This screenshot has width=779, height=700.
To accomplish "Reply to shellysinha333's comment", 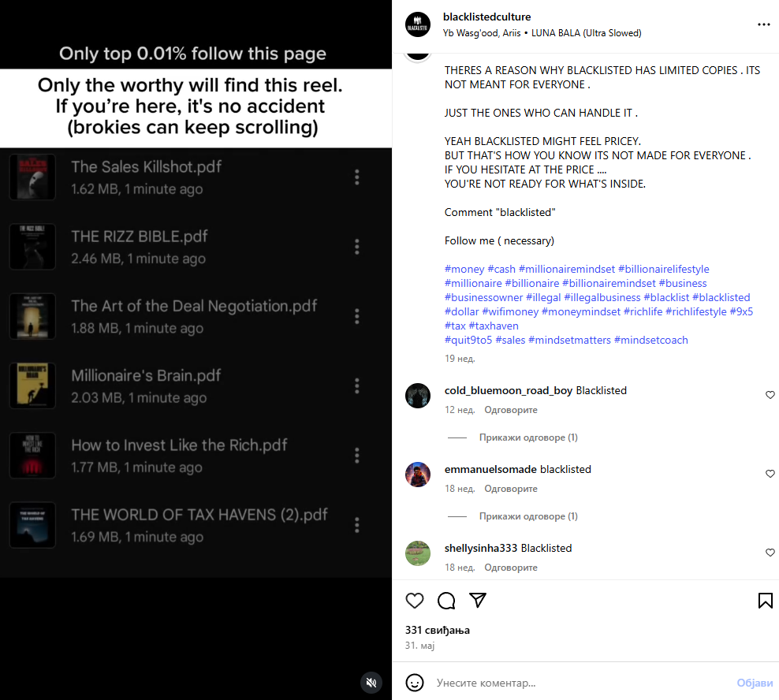I will click(511, 568).
